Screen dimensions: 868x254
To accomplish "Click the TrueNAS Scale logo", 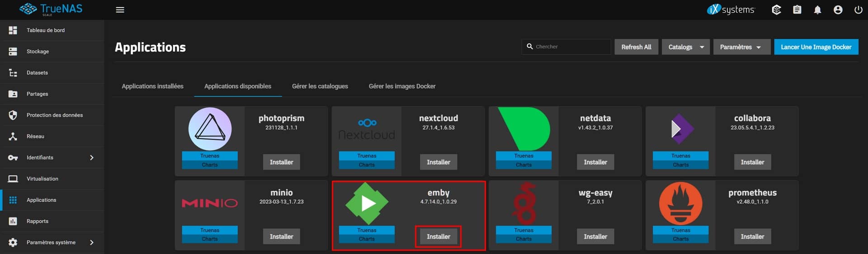I will coord(51,9).
